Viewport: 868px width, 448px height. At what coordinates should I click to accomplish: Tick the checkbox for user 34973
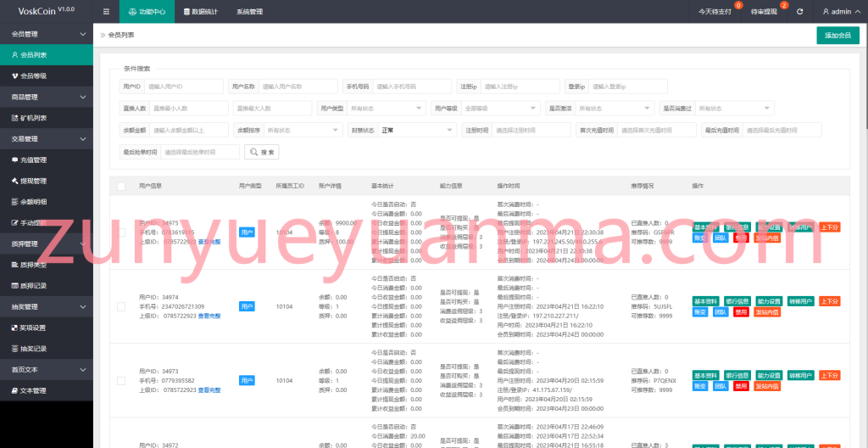(x=121, y=380)
